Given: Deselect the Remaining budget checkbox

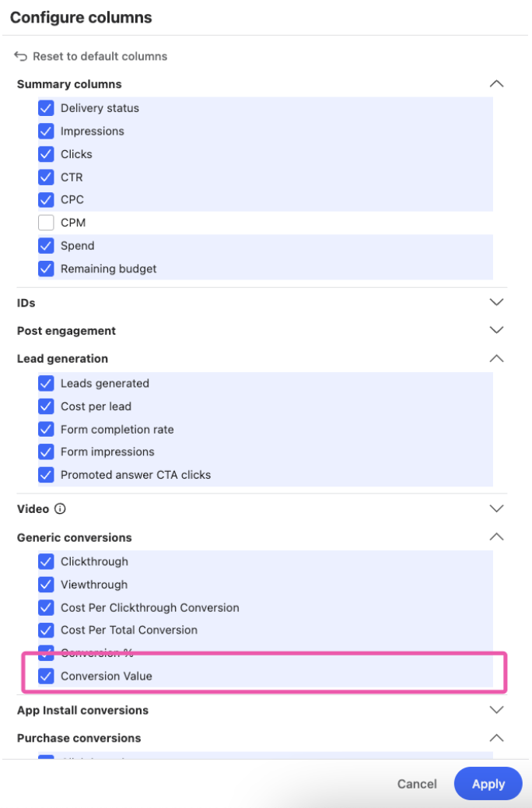Looking at the screenshot, I should click(46, 269).
